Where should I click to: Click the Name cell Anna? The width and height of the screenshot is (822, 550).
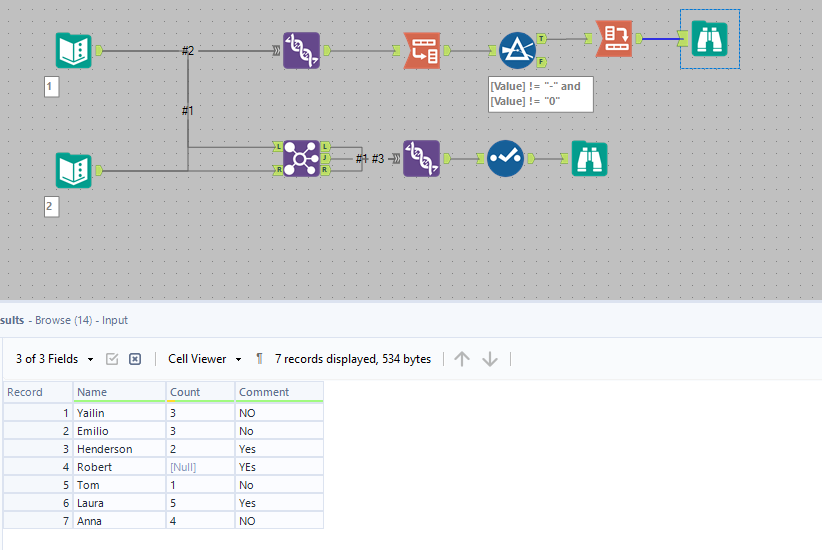pyautogui.click(x=119, y=521)
